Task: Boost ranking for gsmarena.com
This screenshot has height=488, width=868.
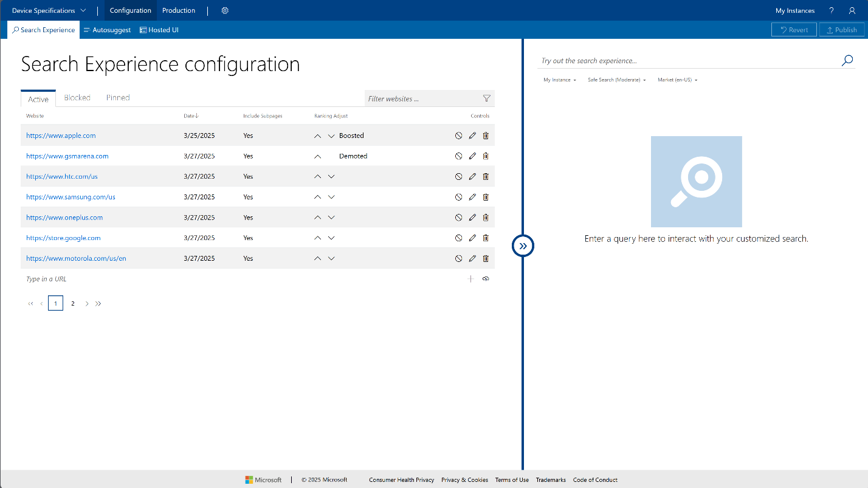Action: (x=317, y=156)
